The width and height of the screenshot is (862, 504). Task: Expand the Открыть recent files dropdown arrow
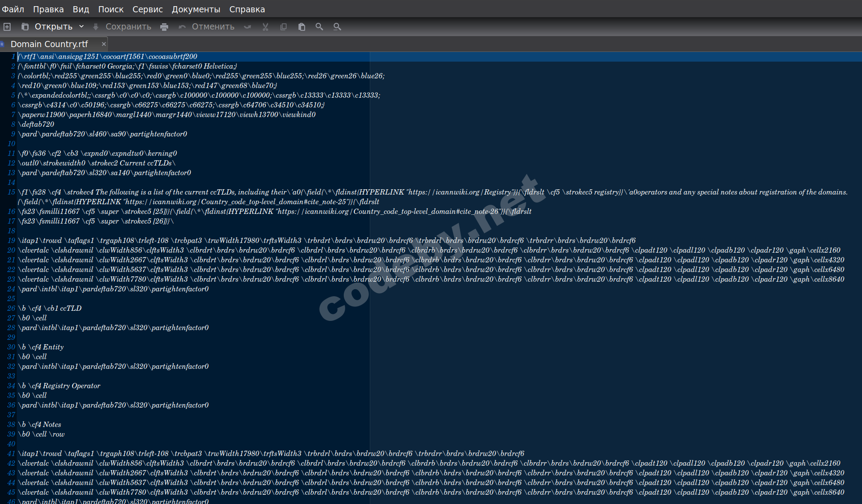pyautogui.click(x=81, y=26)
